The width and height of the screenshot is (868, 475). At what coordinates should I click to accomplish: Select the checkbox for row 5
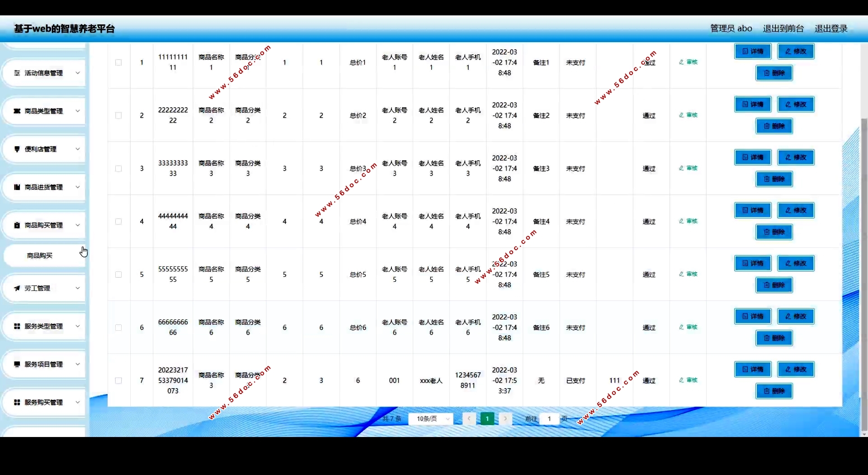(118, 274)
